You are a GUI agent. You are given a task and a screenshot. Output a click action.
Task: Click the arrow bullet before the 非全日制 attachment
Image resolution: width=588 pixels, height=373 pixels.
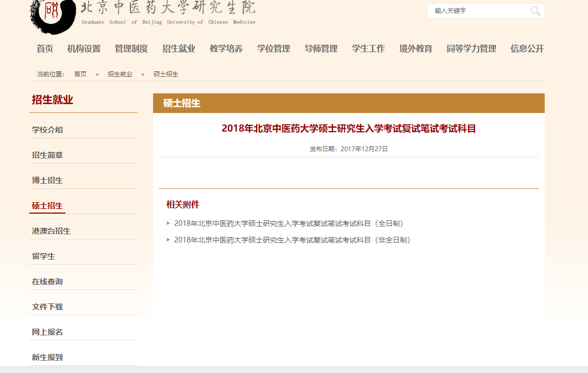168,240
